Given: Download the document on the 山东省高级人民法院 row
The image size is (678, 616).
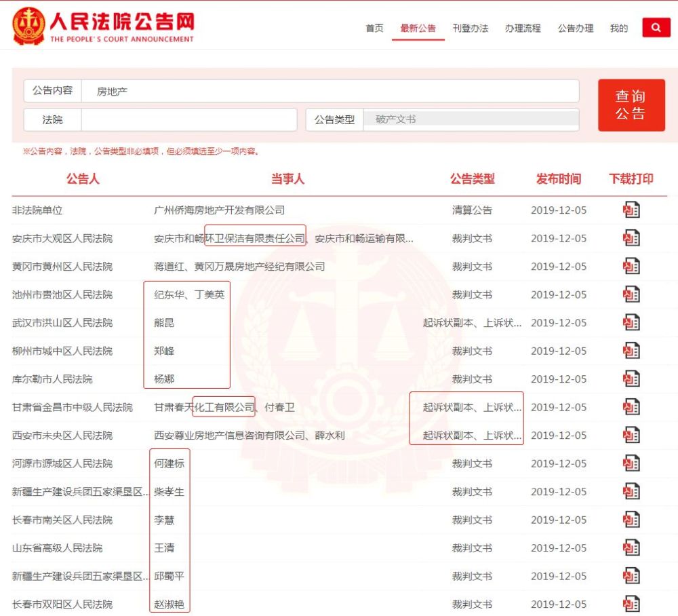Looking at the screenshot, I should [631, 547].
